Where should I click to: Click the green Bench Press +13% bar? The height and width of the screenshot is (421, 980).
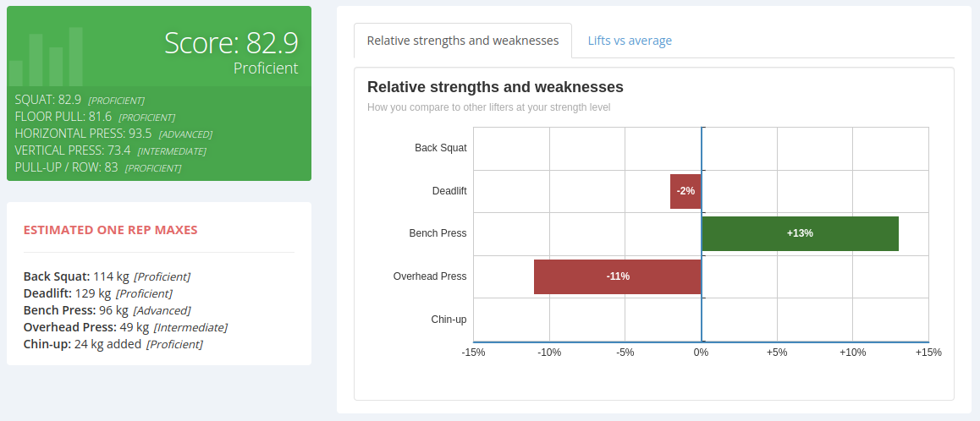(800, 233)
